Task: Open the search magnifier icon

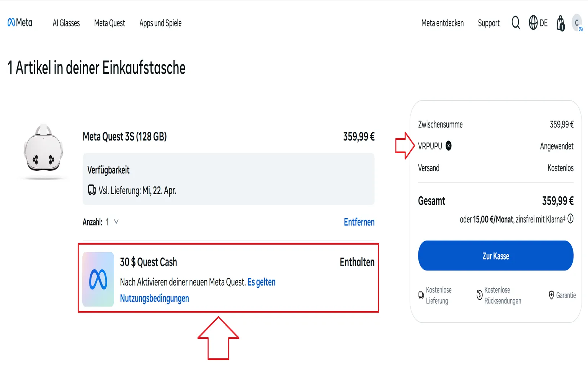Action: 516,23
